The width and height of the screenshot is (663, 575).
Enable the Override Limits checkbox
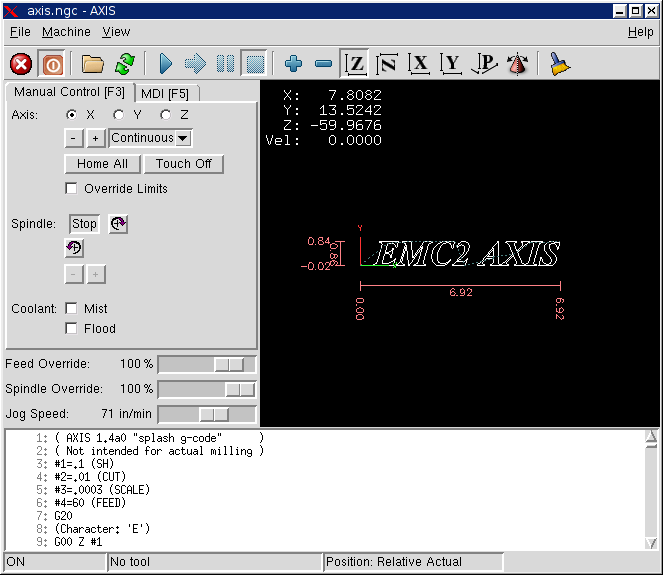click(71, 188)
